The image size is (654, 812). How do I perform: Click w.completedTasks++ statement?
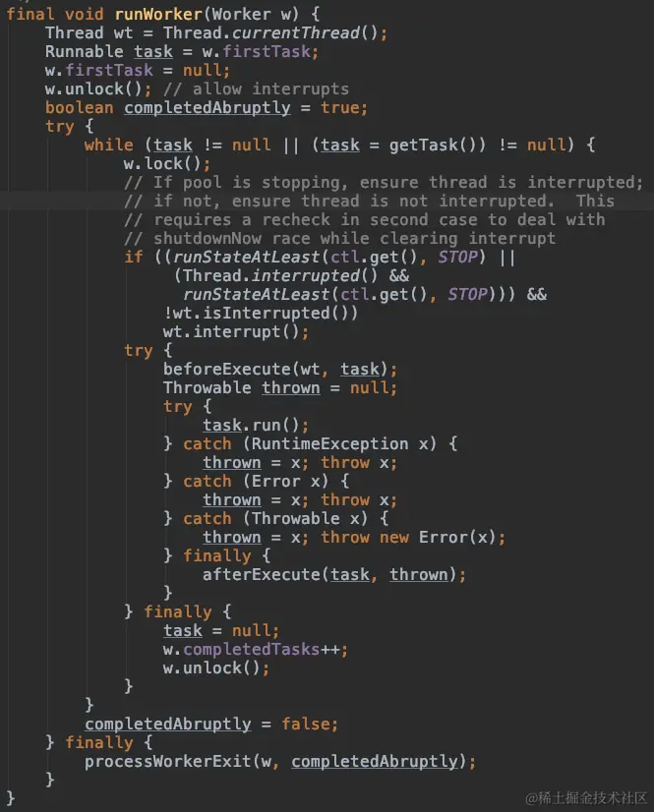tap(256, 650)
